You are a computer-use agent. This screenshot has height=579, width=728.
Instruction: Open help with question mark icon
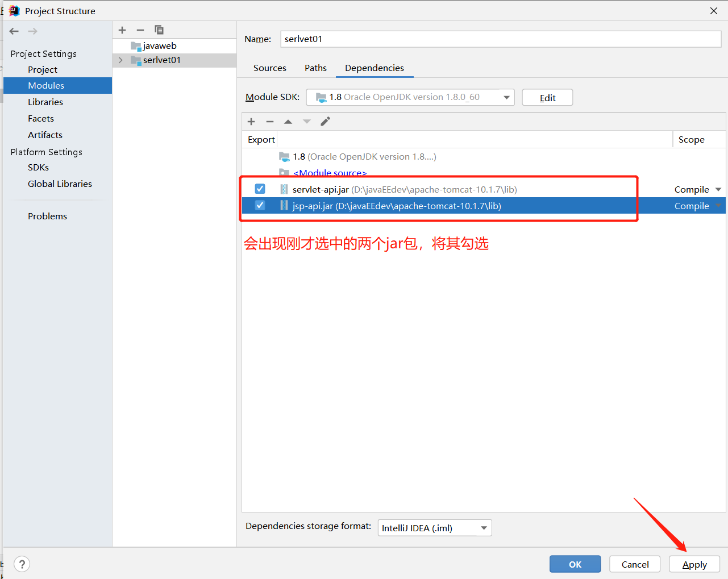coord(22,564)
